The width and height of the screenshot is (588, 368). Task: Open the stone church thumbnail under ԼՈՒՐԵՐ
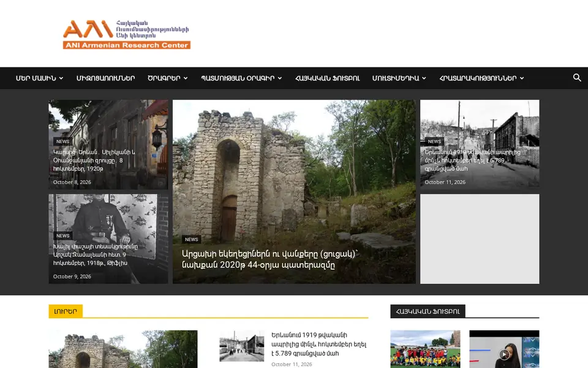pos(123,349)
